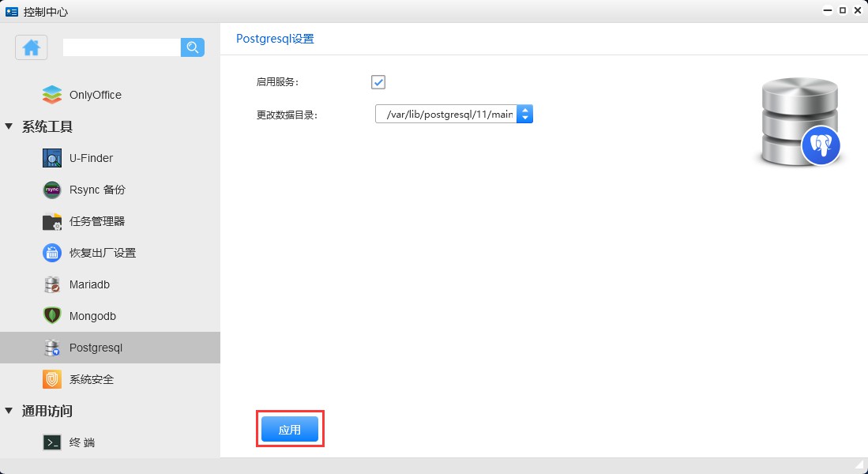Screen dimensions: 868x474
Task: Open the 任务管理器 tool
Action: tap(51, 221)
